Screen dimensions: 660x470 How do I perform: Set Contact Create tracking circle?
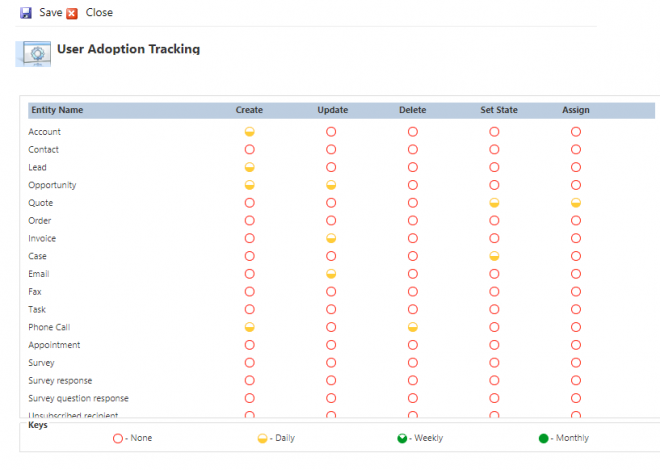point(249,150)
